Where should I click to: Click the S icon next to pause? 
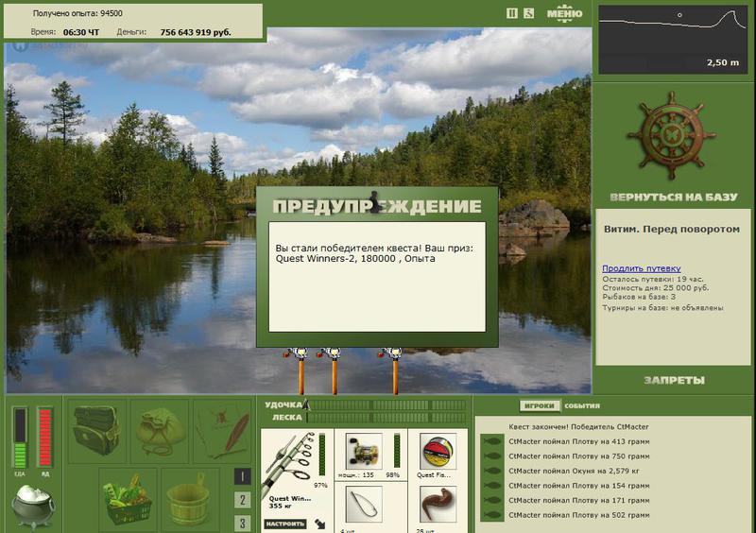(529, 13)
